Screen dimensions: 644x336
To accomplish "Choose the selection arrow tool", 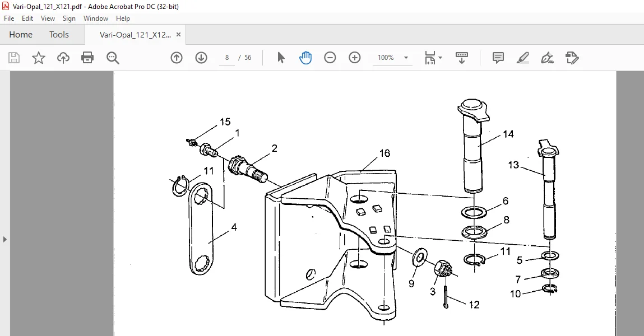I will tap(281, 58).
